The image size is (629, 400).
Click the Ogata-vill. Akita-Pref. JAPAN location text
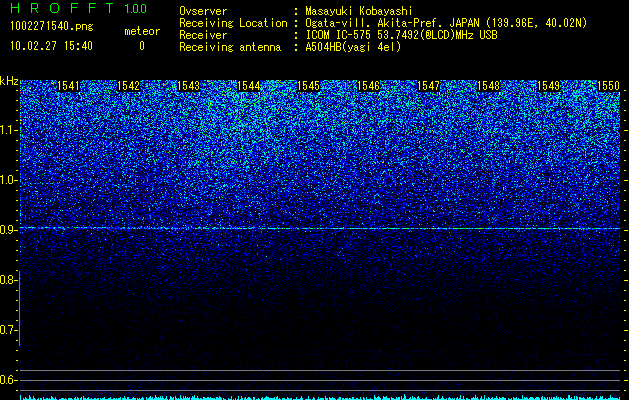tap(446, 23)
